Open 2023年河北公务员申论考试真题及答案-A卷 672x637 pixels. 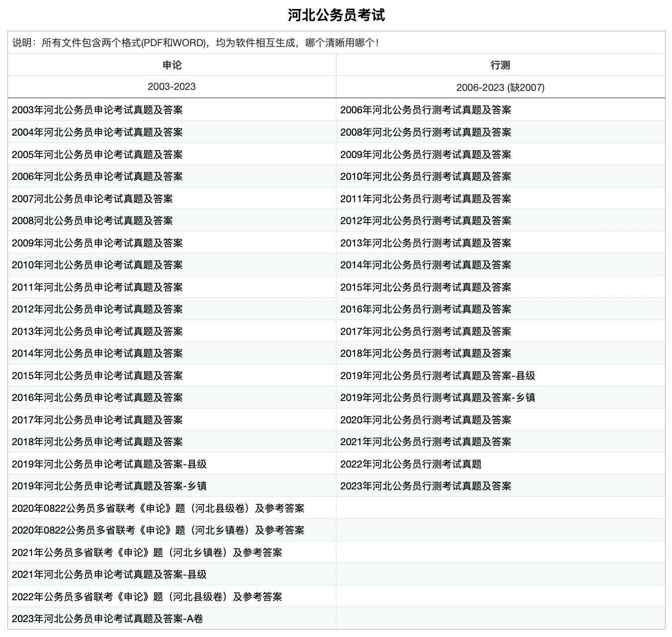point(107,619)
